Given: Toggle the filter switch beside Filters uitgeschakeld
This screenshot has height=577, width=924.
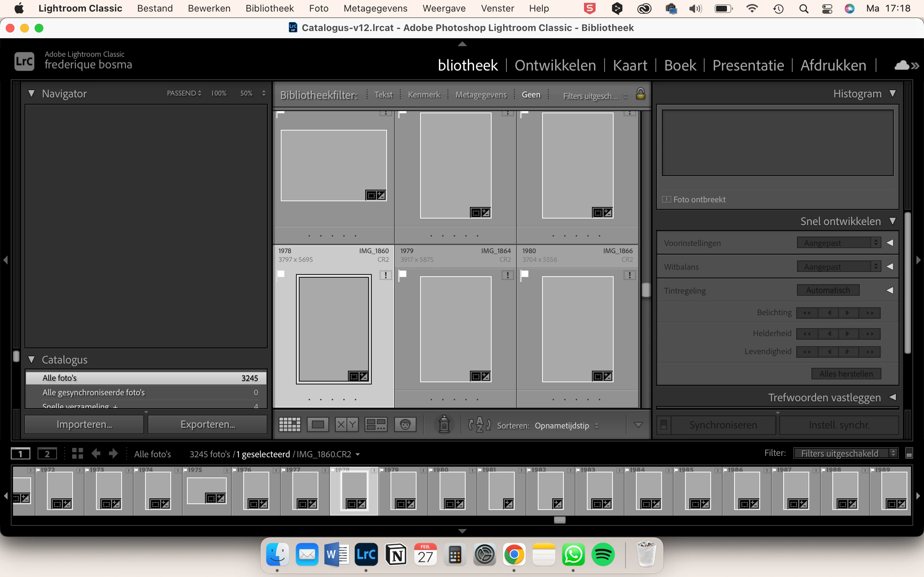Looking at the screenshot, I should [909, 453].
